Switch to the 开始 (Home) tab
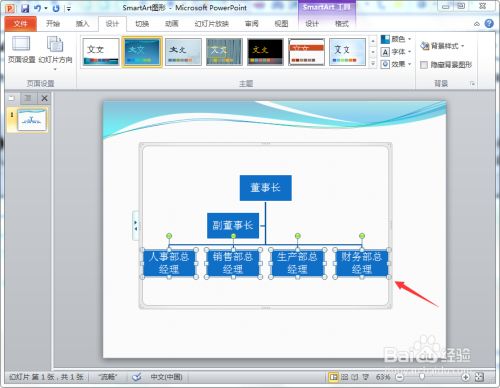 click(53, 24)
